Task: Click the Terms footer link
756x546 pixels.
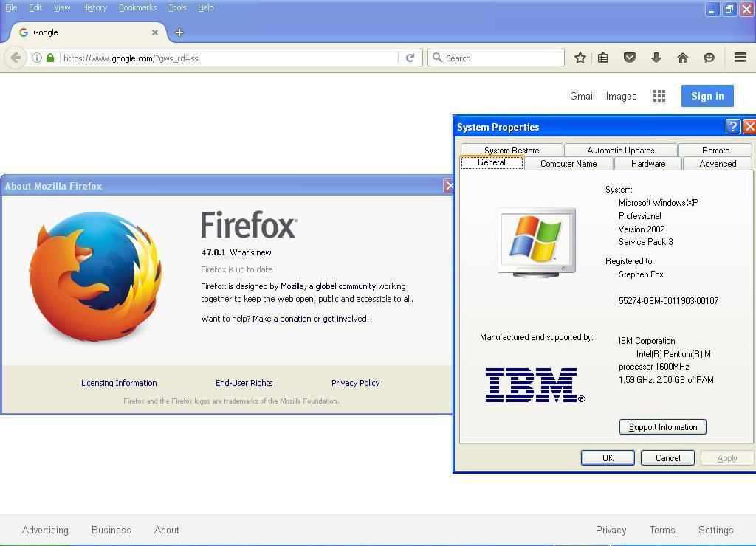Action: (662, 530)
